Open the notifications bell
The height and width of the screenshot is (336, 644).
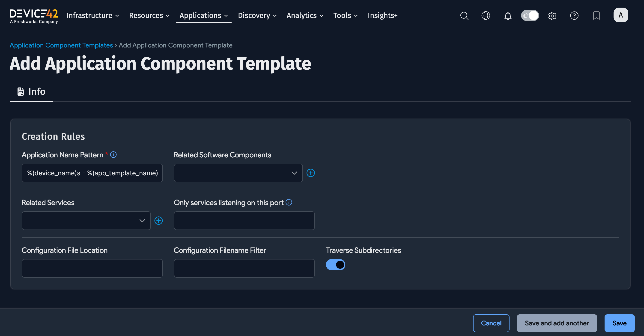(508, 16)
